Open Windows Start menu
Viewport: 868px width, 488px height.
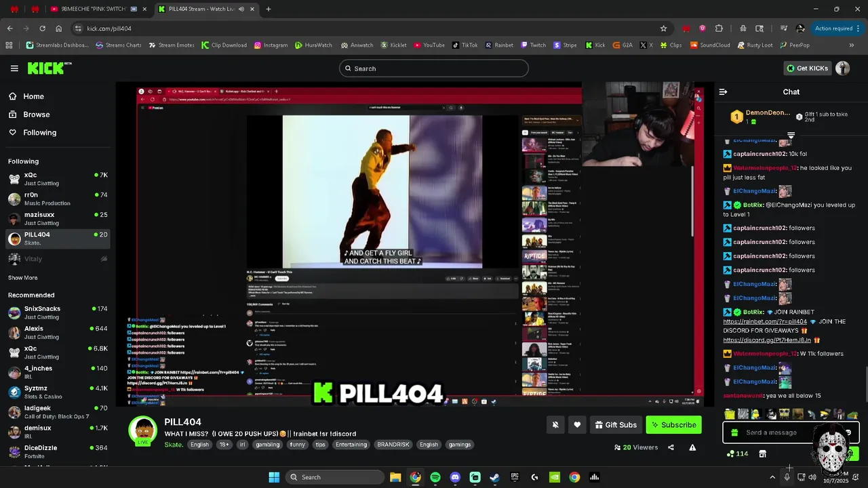[274, 477]
